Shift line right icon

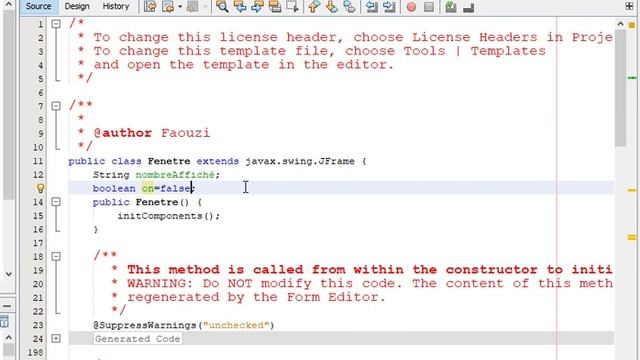(389, 7)
